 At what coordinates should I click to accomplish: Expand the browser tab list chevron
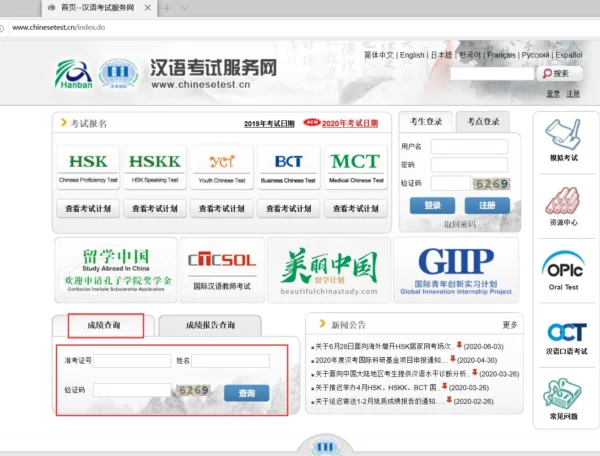[x=184, y=8]
